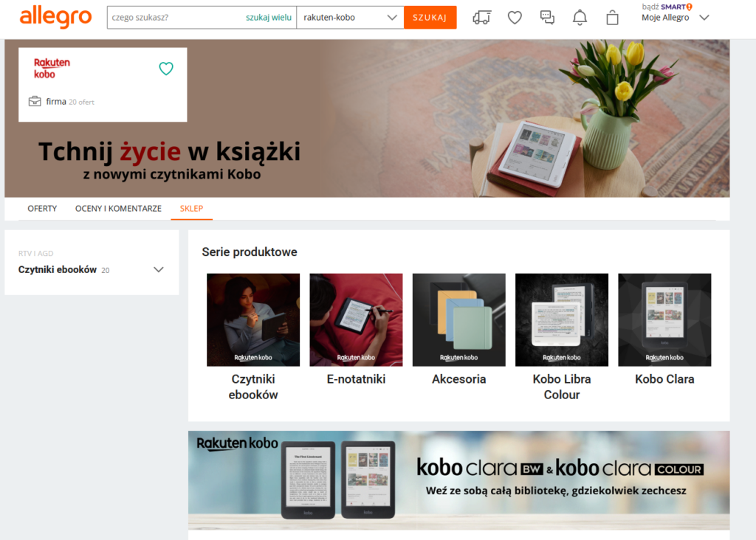Open the rakuten-kobo search scope dropdown

point(350,18)
